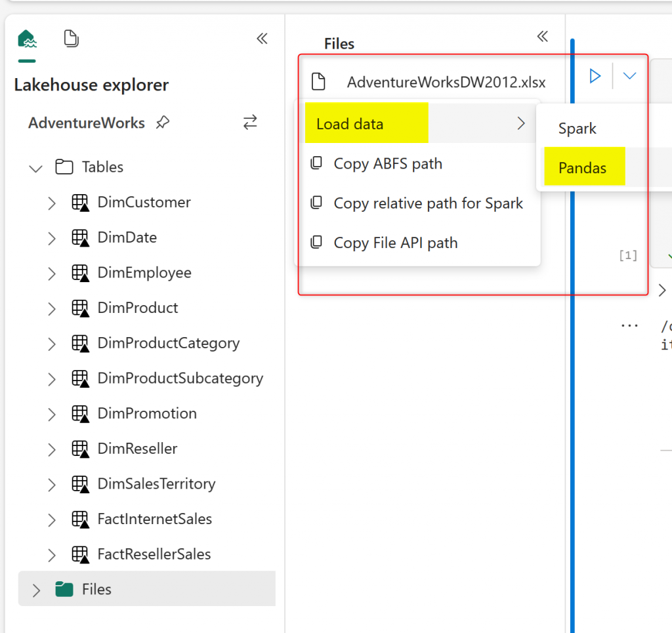Collapse the Tables folder tree
Image resolution: width=672 pixels, height=633 pixels.
tap(36, 168)
